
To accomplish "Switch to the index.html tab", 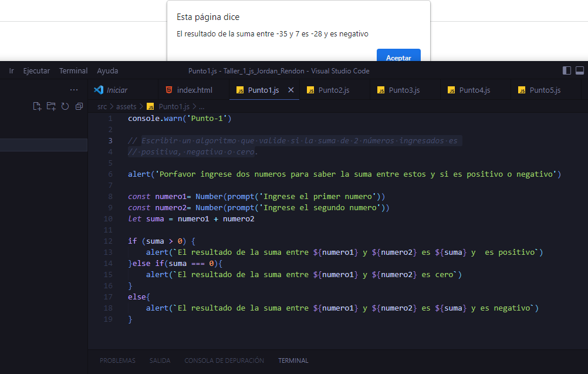I will 194,90.
